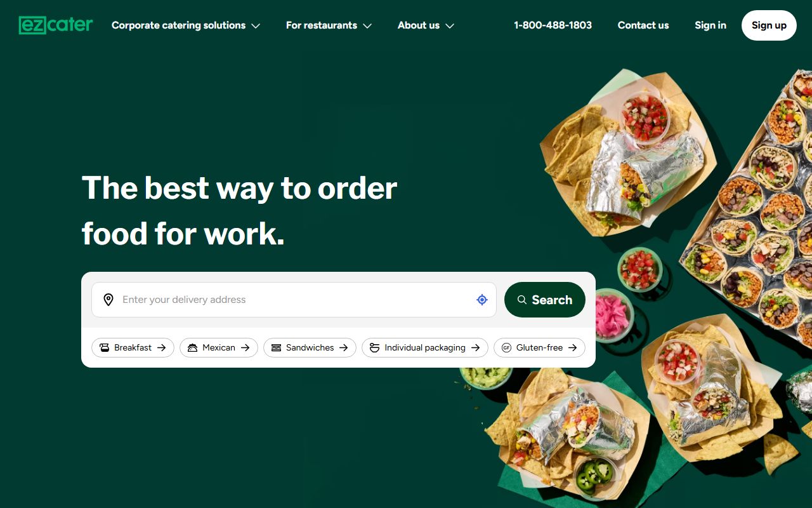The image size is (812, 508).
Task: Click the magnifier icon in Search button
Action: [522, 300]
